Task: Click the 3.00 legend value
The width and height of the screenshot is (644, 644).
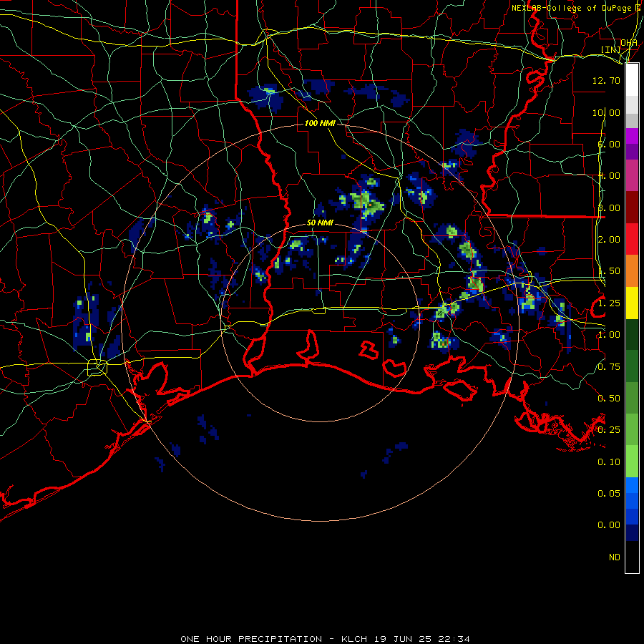Action: (x=609, y=208)
